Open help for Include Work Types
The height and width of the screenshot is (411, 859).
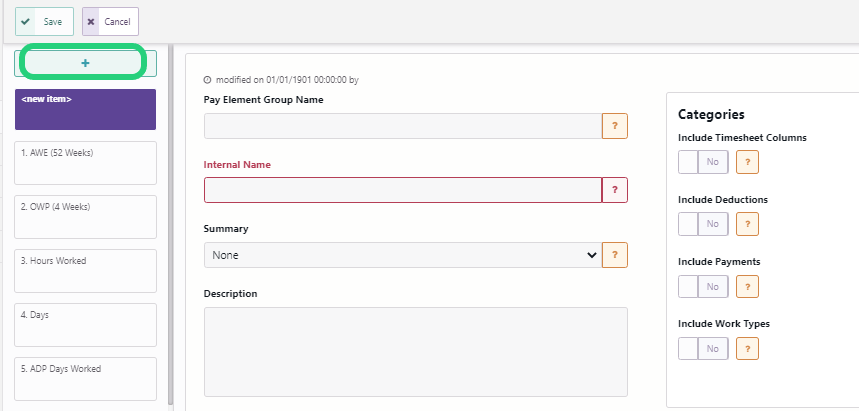point(747,348)
